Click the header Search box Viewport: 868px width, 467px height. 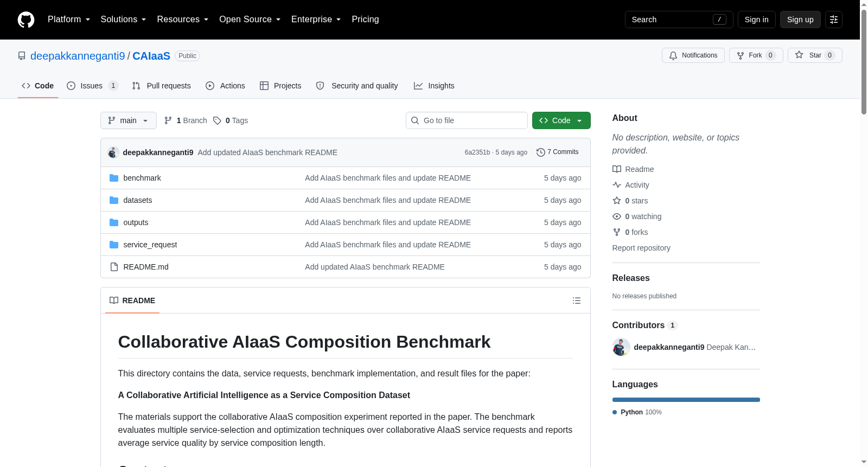pyautogui.click(x=679, y=20)
